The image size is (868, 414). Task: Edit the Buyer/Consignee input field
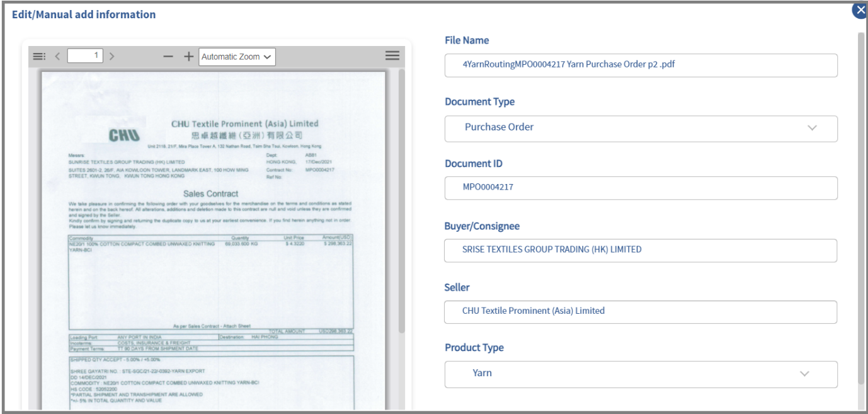(641, 250)
